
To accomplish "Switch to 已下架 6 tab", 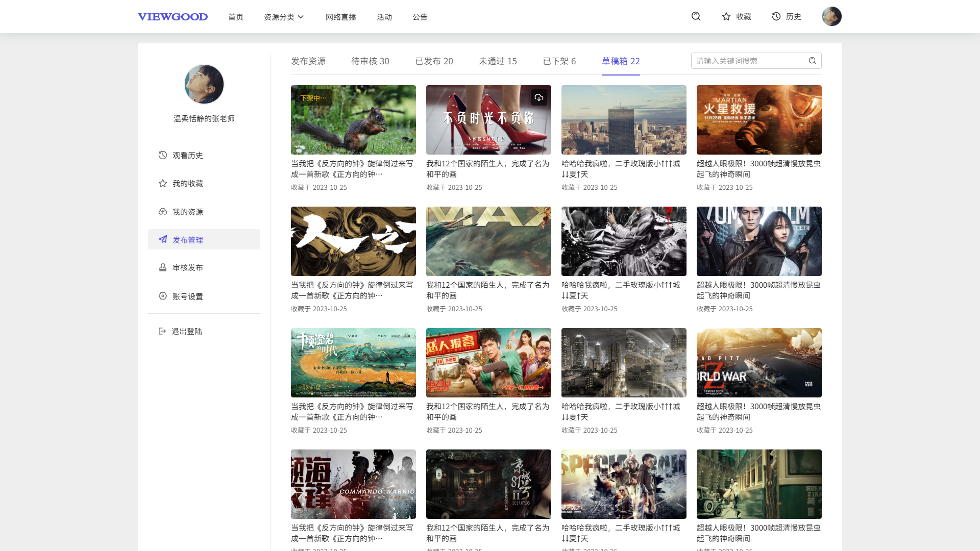I will [559, 61].
